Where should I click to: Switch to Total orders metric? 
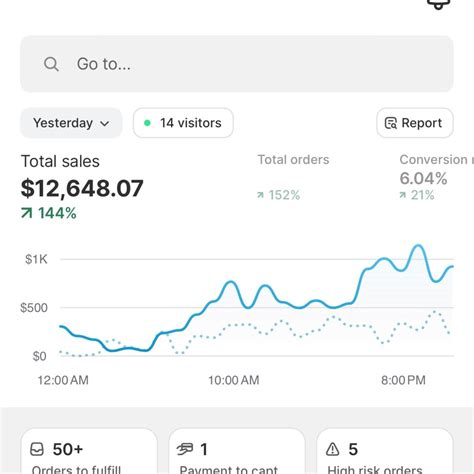[293, 177]
